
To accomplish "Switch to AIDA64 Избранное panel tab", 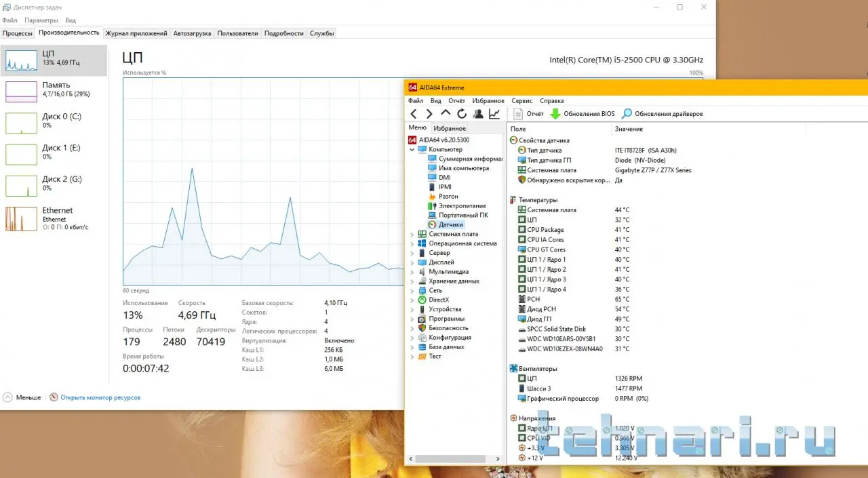I will 450,128.
